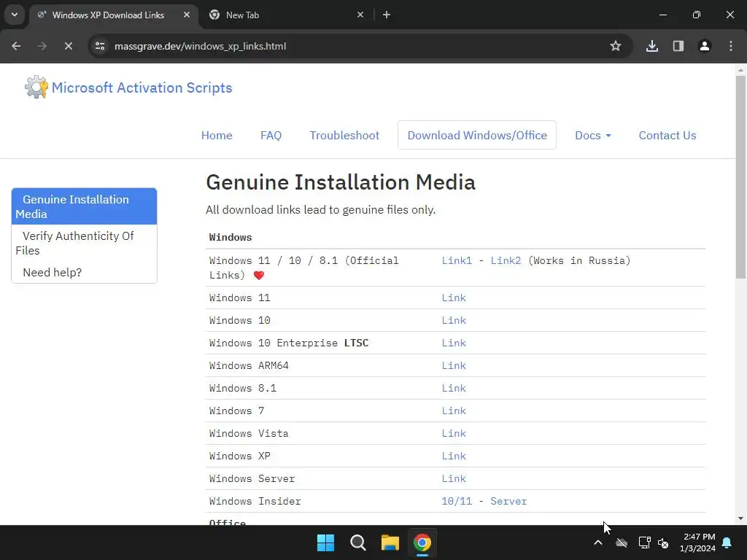
Task: Open Chrome downloads icon
Action: 651,46
